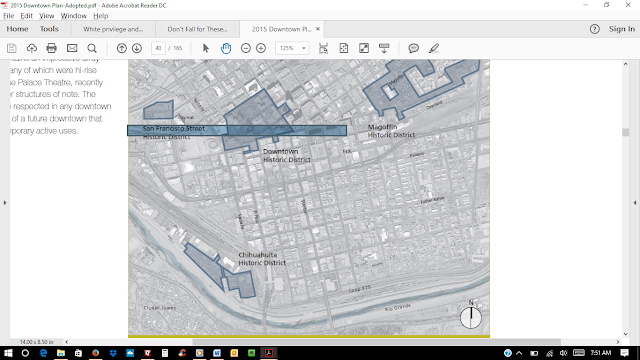Click the Save file icon

11,48
